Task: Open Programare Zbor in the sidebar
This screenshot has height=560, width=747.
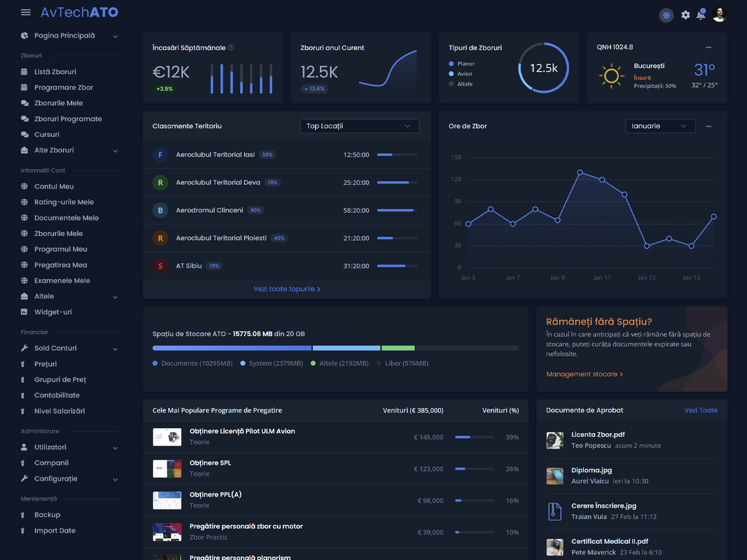Action: tap(63, 88)
